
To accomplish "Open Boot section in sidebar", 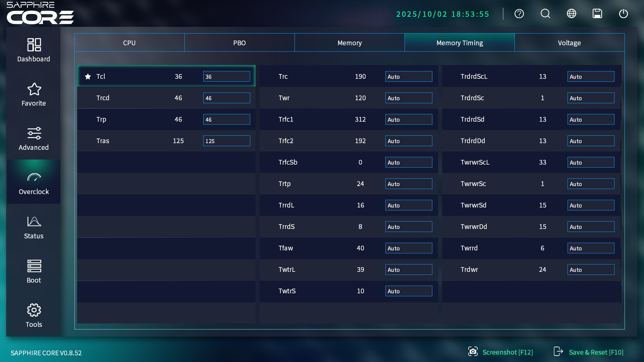I will click(34, 271).
